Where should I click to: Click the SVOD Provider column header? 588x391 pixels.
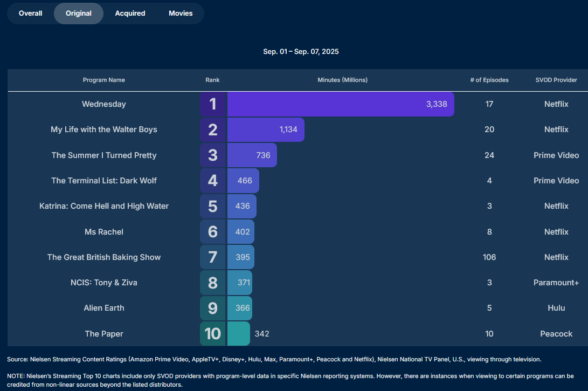pos(556,80)
